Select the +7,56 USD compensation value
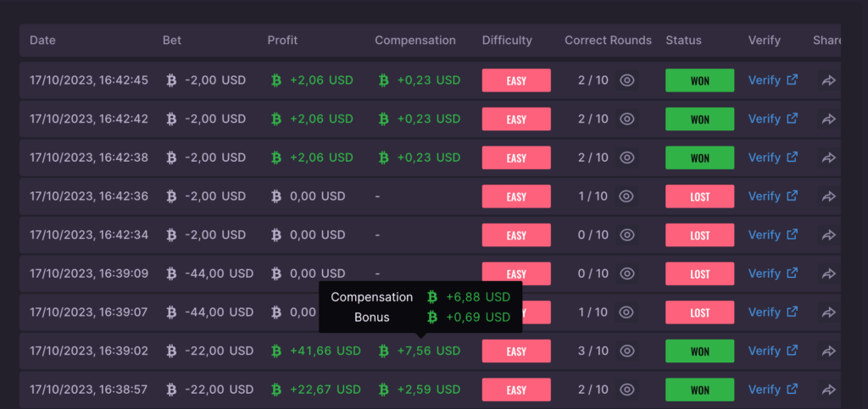868x409 pixels. pyautogui.click(x=429, y=351)
